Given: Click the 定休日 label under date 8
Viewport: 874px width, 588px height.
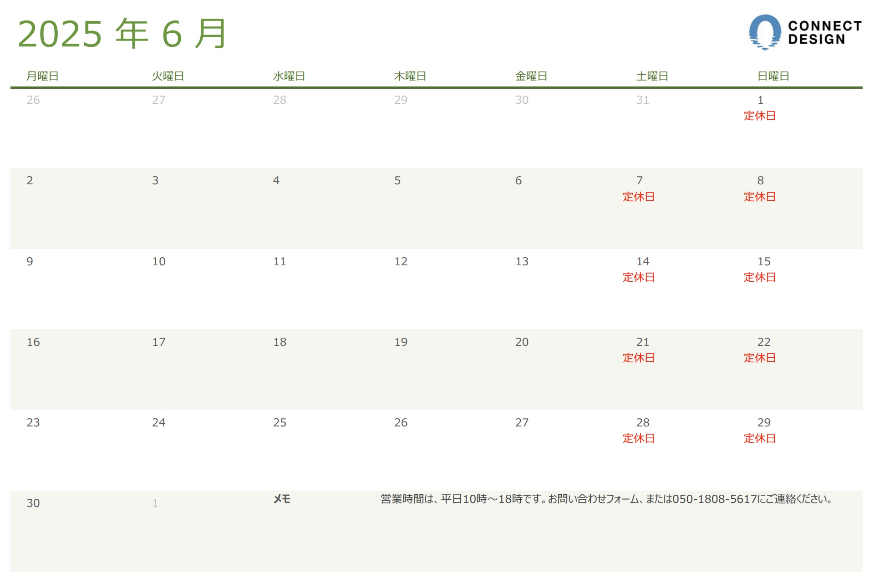Looking at the screenshot, I should point(760,197).
